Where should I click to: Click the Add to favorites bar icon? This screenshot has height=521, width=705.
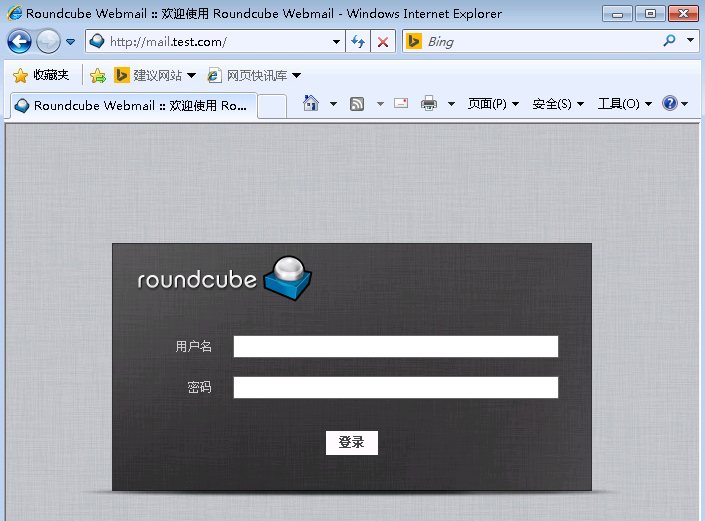98,76
